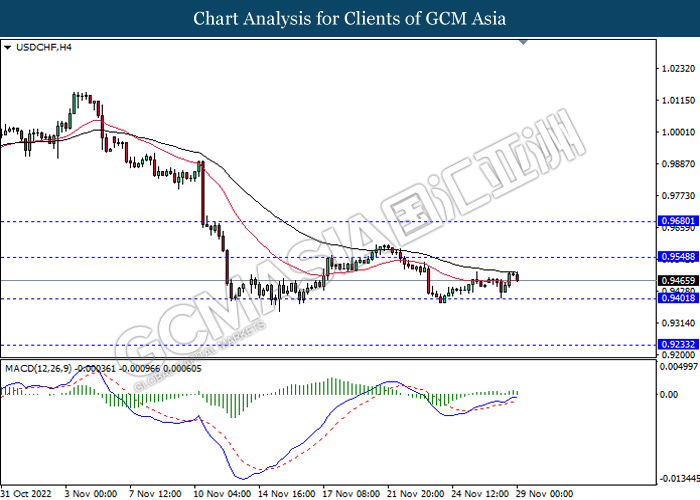Screen dimensions: 700x500
Task: Click the 0.92000 price axis value
Action: tap(679, 355)
